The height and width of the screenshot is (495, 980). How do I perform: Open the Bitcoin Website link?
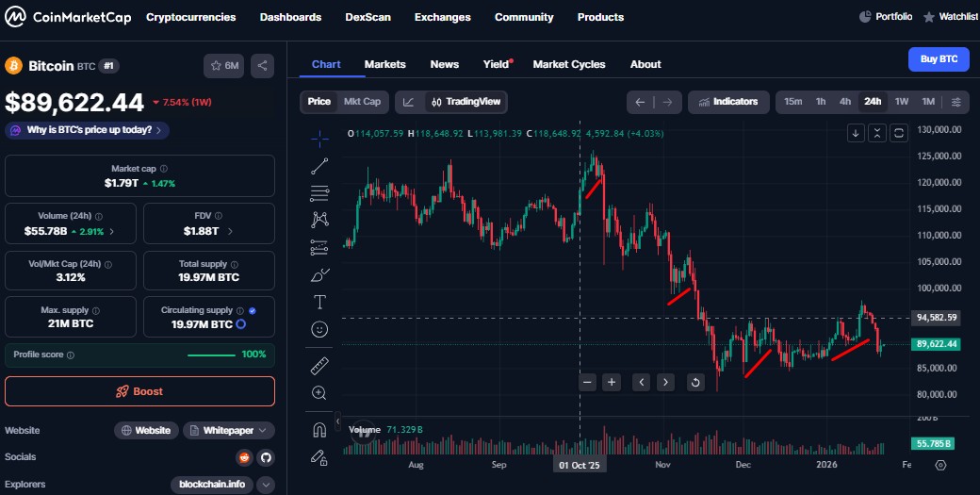pos(146,431)
